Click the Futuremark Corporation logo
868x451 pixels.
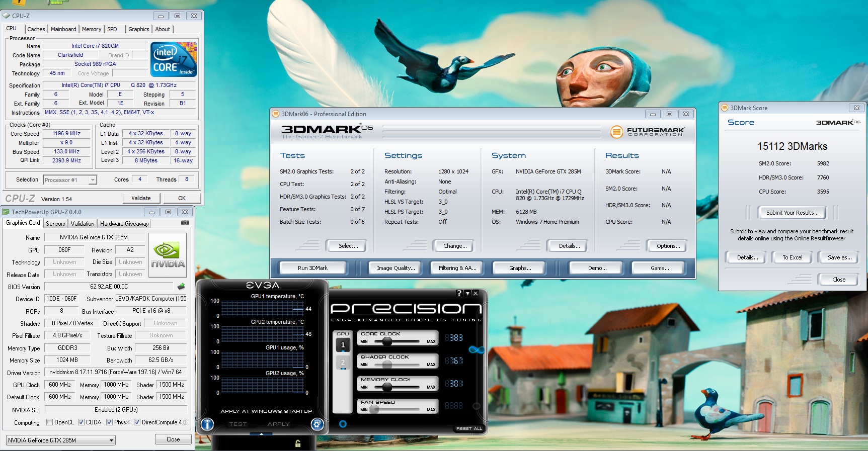647,132
